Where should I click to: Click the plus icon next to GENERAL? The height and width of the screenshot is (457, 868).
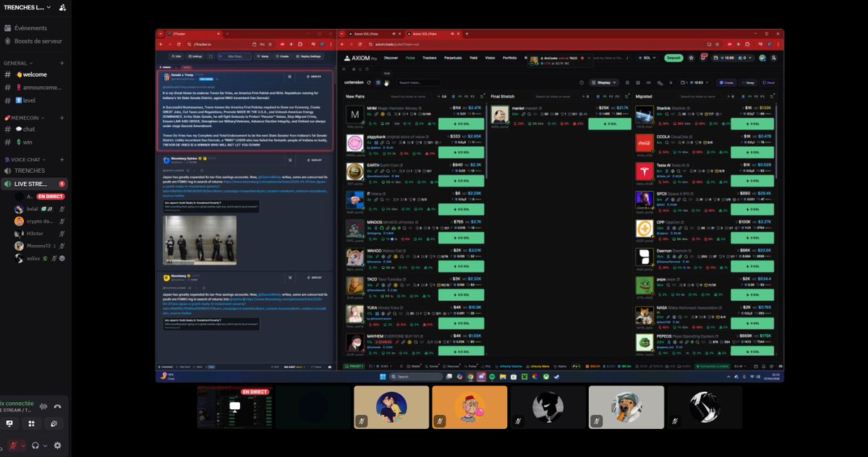(x=62, y=63)
